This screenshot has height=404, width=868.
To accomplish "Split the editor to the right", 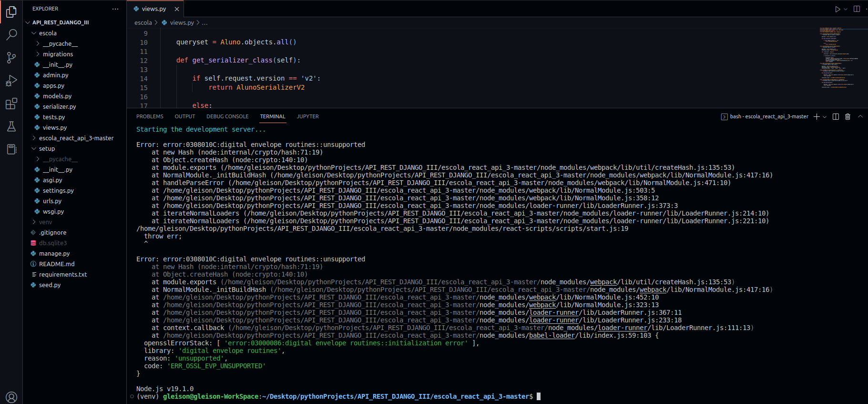I will pyautogui.click(x=857, y=9).
